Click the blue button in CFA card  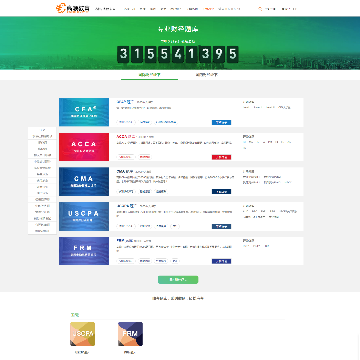click(x=221, y=122)
